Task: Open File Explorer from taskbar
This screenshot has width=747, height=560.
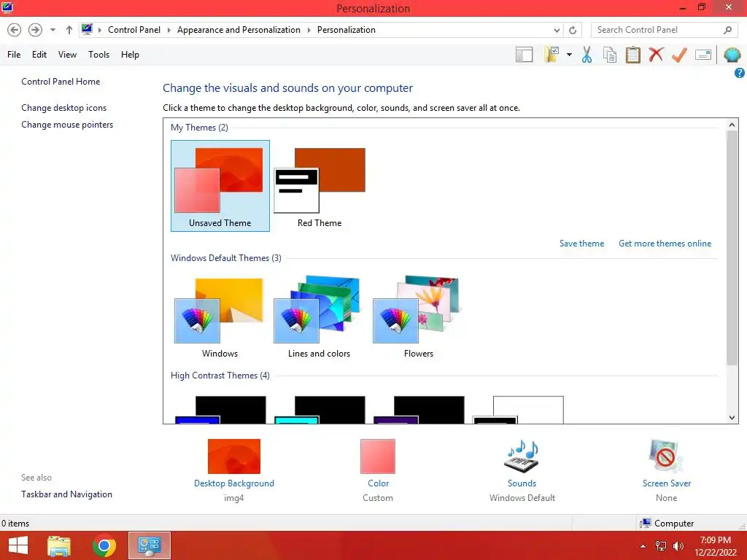Action: 59,545
